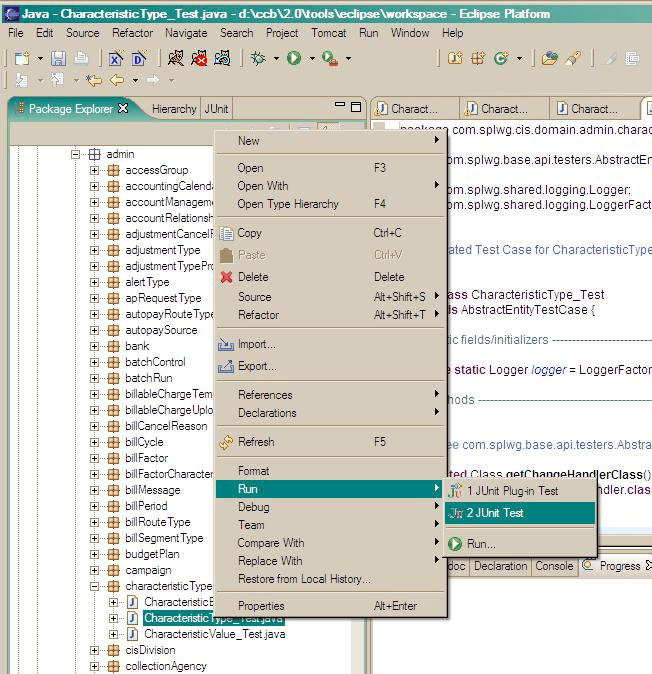Click the Stop Tomcat icon with red X

pos(199,58)
